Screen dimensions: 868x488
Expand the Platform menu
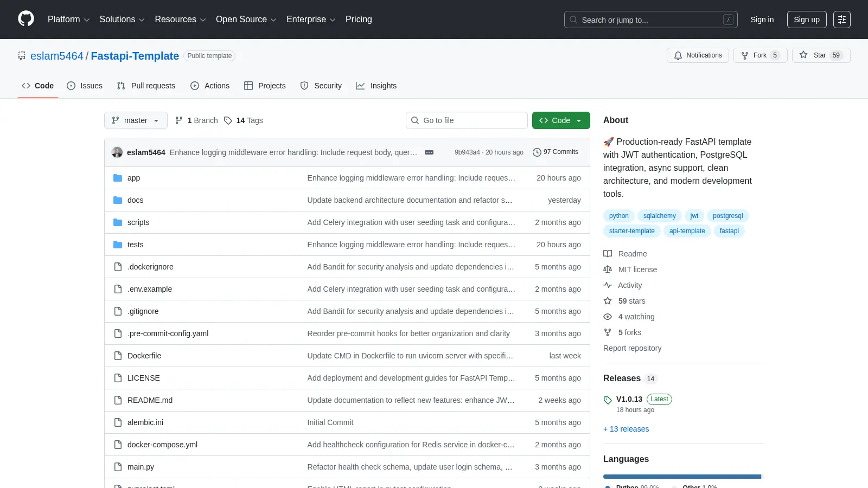pyautogui.click(x=68, y=20)
